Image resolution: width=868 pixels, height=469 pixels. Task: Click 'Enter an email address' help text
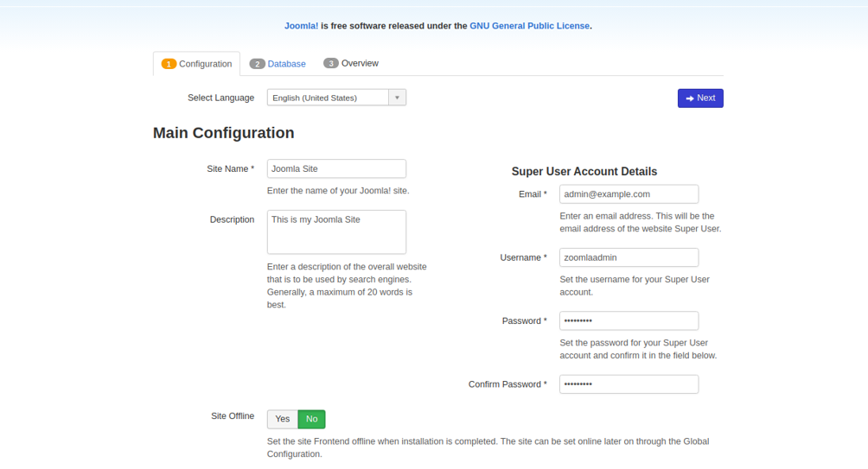(641, 222)
